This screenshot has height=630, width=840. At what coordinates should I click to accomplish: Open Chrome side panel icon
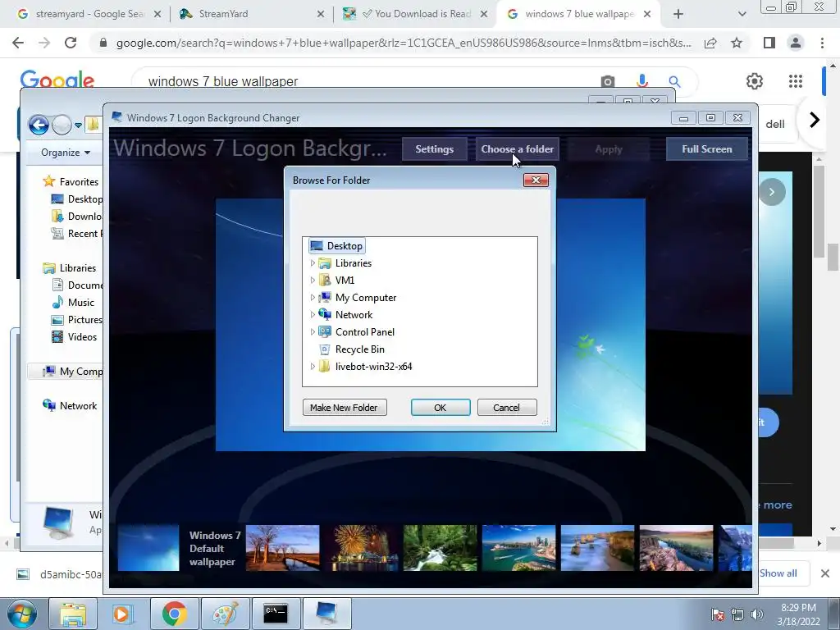click(x=769, y=43)
